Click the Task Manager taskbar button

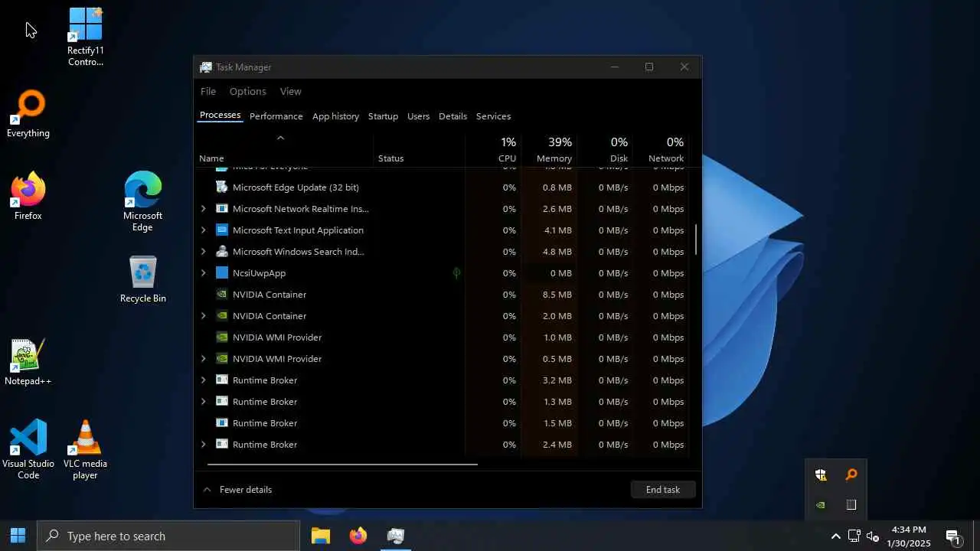(396, 536)
